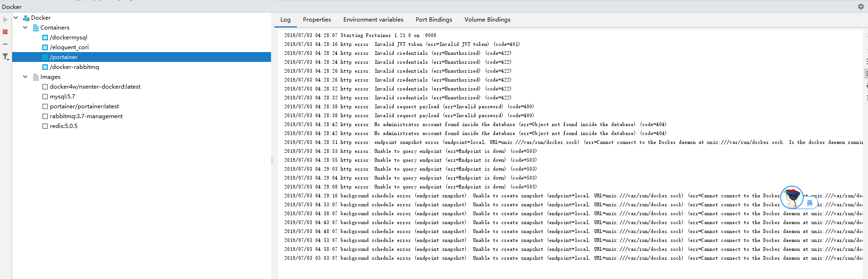Screen dimensions: 868x279
Task: Click the green Start/Deploy play icon
Action: pos(5,20)
